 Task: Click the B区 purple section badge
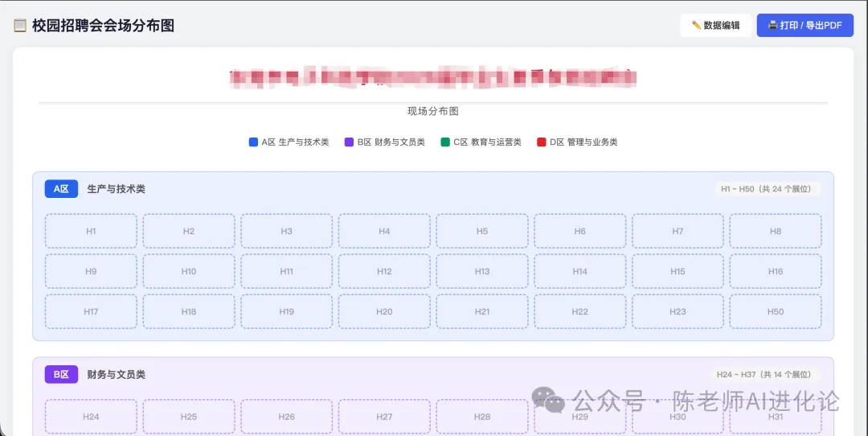coord(61,375)
